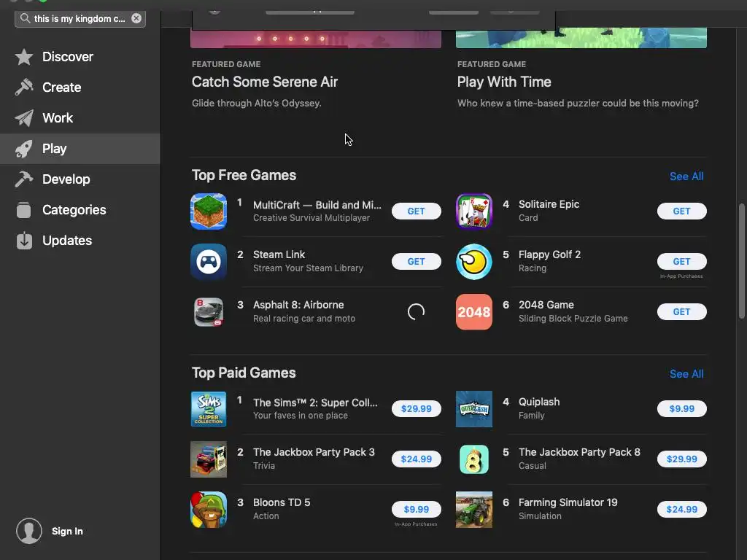Get Flappy Golf 2 with GET button
The image size is (747, 560).
(682, 262)
